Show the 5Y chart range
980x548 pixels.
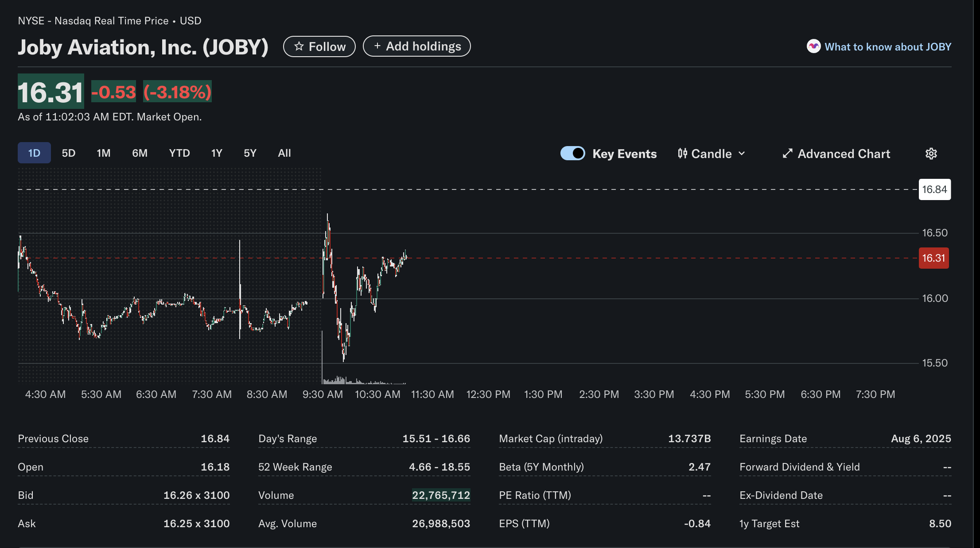(x=250, y=153)
